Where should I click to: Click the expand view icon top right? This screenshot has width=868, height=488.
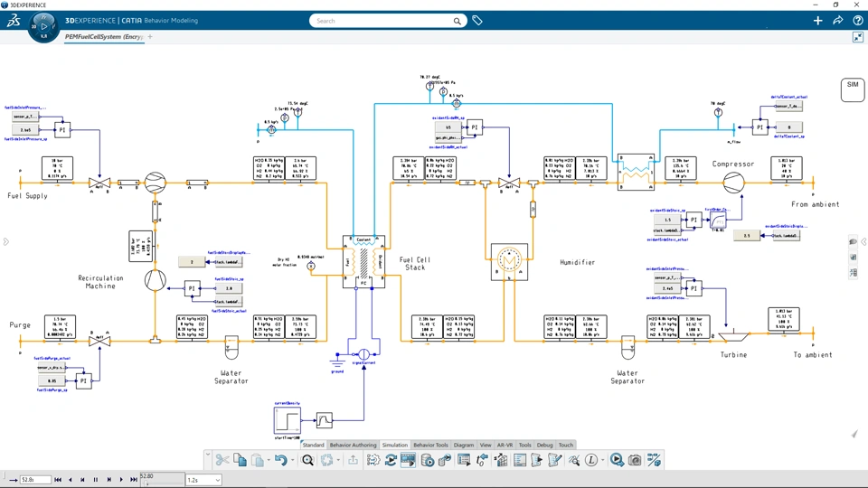pyautogui.click(x=857, y=37)
